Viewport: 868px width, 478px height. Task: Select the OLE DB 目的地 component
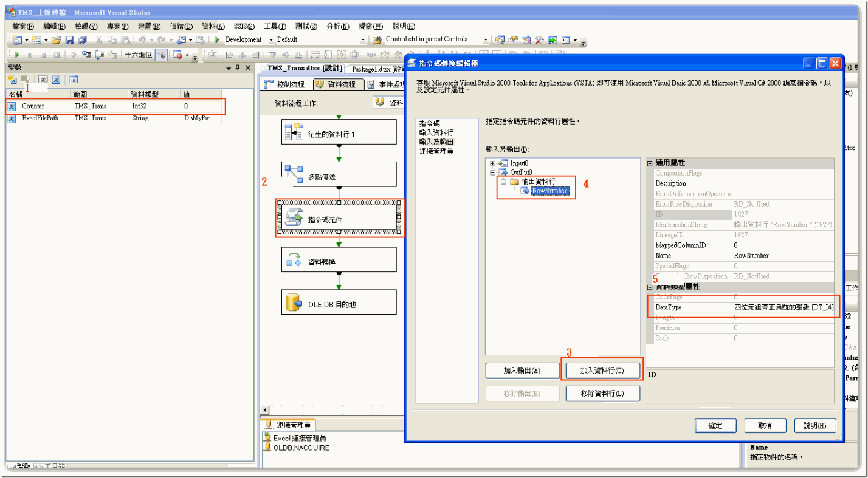[339, 302]
